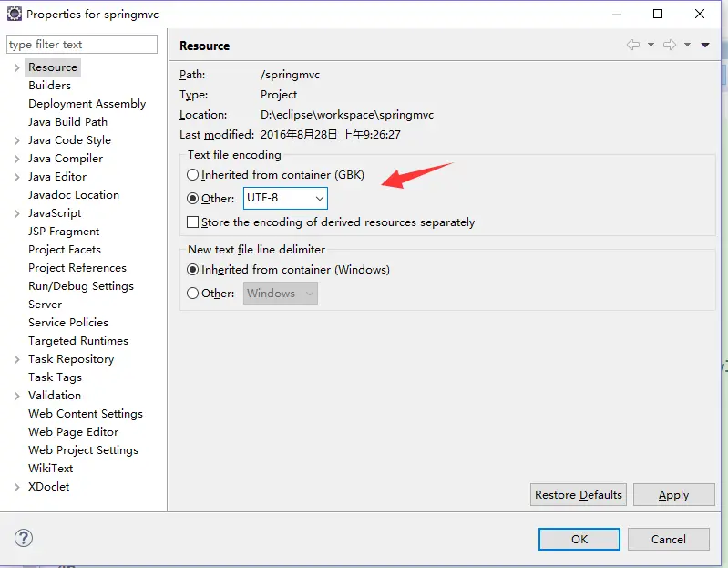
Task: Click the type filter text field
Action: 82,45
